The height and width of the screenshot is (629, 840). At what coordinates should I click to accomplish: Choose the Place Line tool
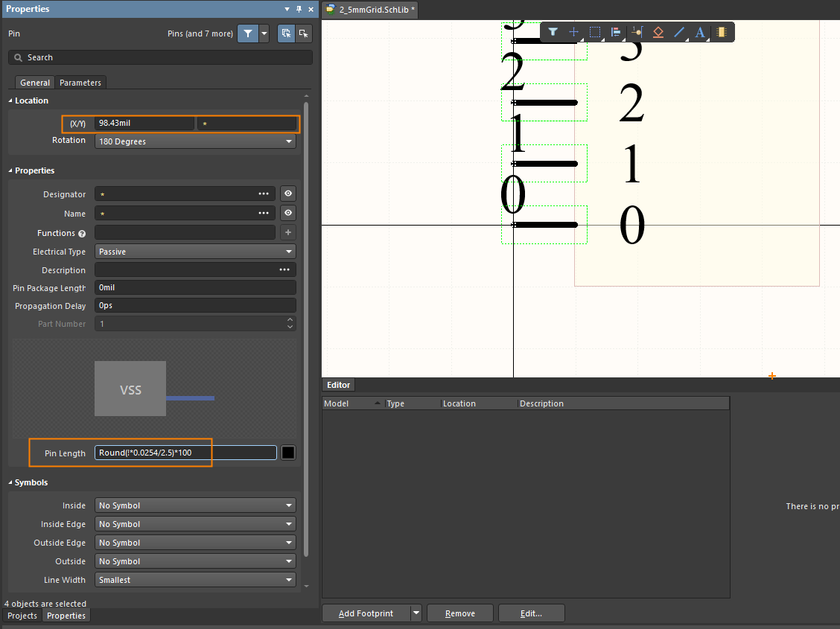tap(679, 32)
